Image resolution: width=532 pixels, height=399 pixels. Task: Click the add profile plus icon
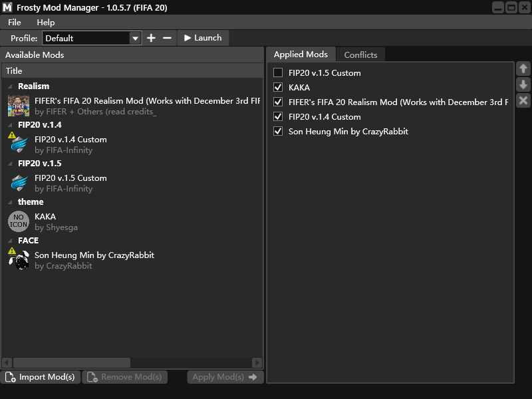[x=151, y=38]
